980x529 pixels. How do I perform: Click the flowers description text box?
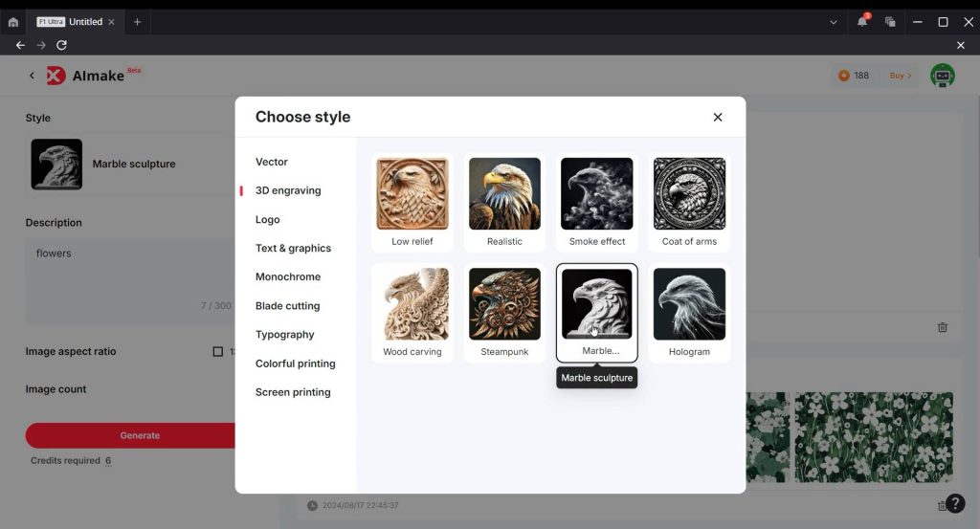pyautogui.click(x=130, y=281)
